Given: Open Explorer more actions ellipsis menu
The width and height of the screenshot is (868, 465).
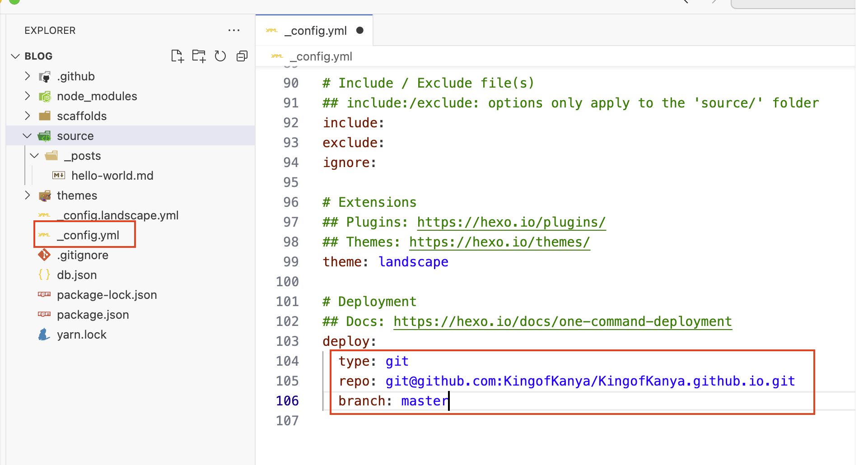Looking at the screenshot, I should pyautogui.click(x=234, y=30).
